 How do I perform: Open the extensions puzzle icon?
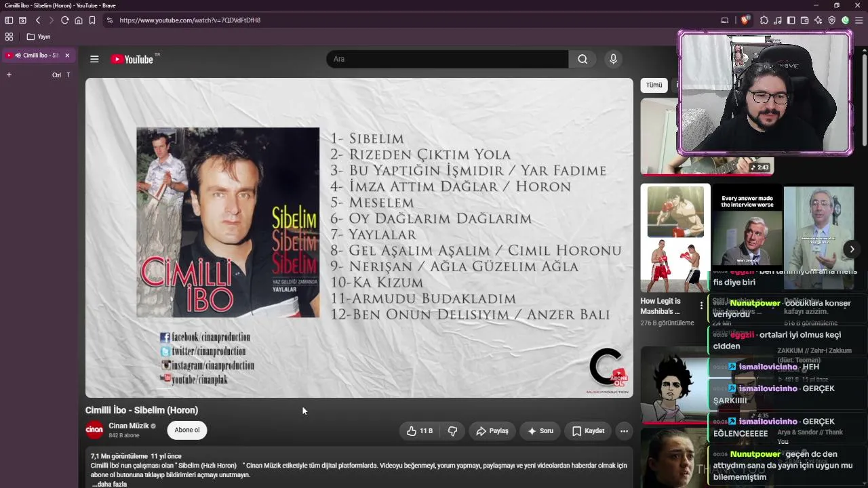pyautogui.click(x=764, y=20)
